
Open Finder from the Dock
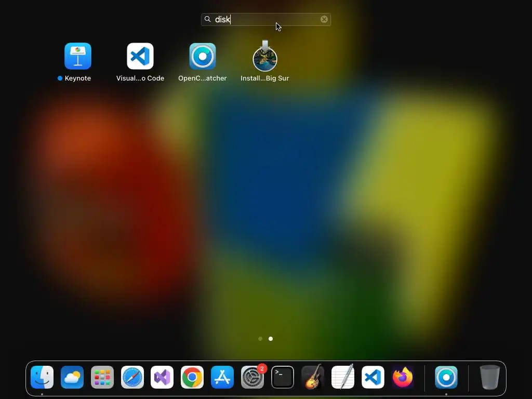[x=42, y=377]
